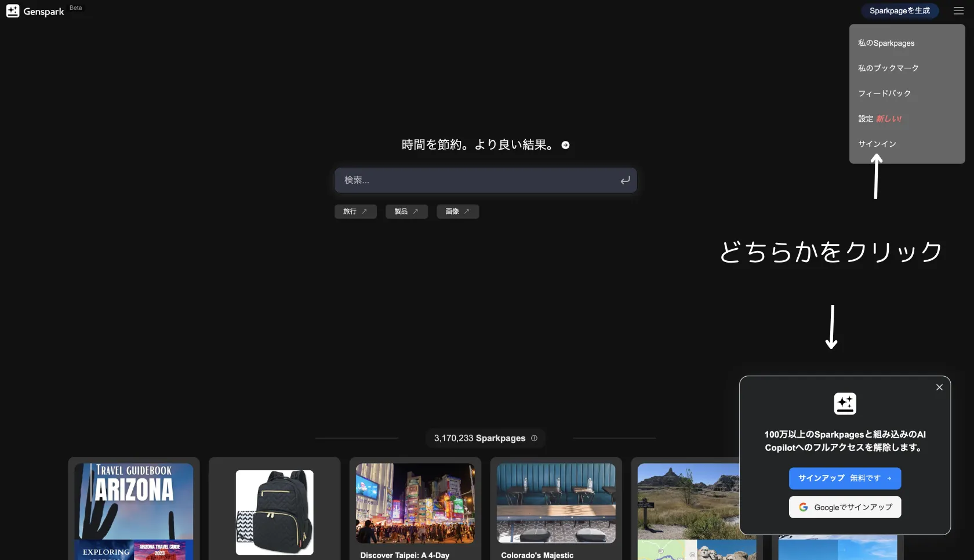Select 私のSparkpages menu item
Screen dimensions: 974x560
click(x=907, y=43)
